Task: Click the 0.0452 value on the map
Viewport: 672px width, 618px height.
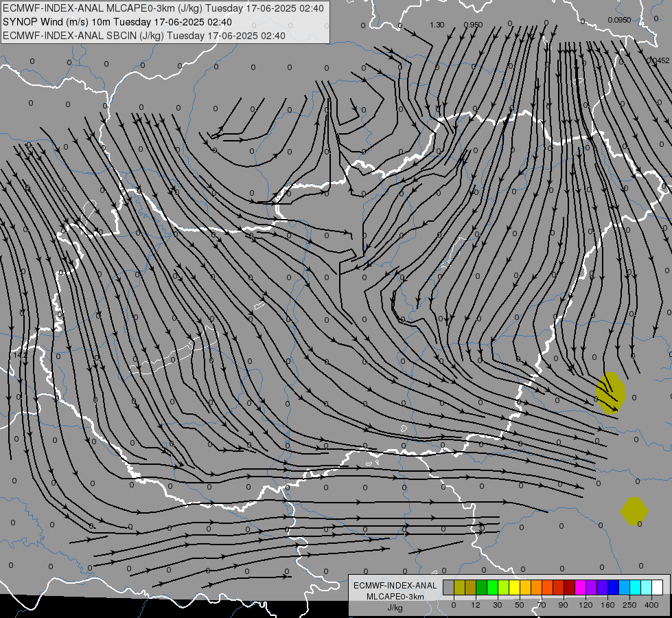Action: [x=658, y=61]
